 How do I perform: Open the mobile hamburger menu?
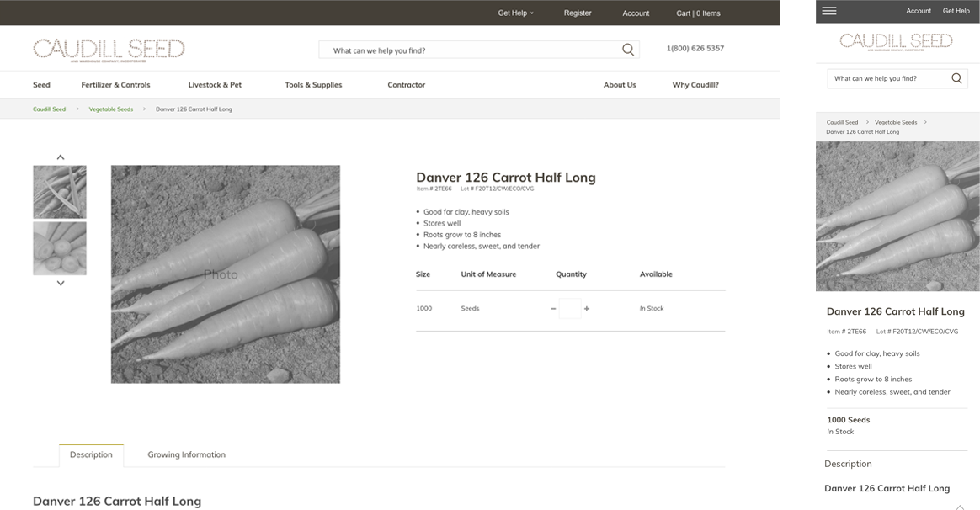[829, 11]
